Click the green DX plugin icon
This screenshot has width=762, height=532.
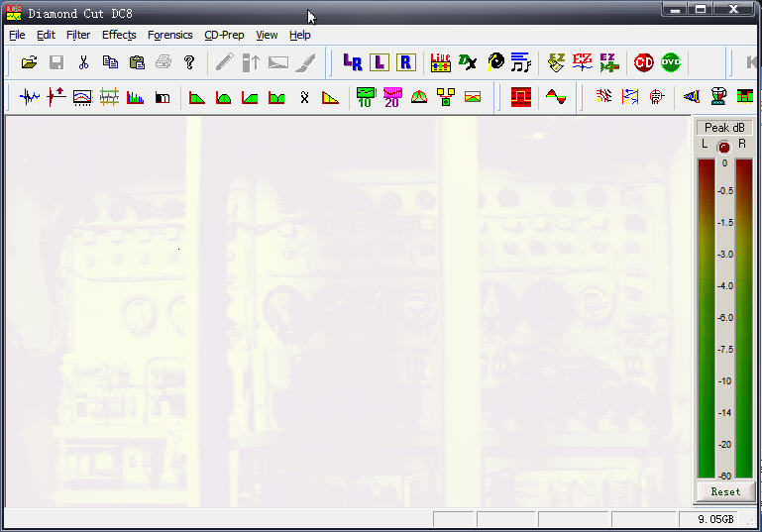[468, 62]
